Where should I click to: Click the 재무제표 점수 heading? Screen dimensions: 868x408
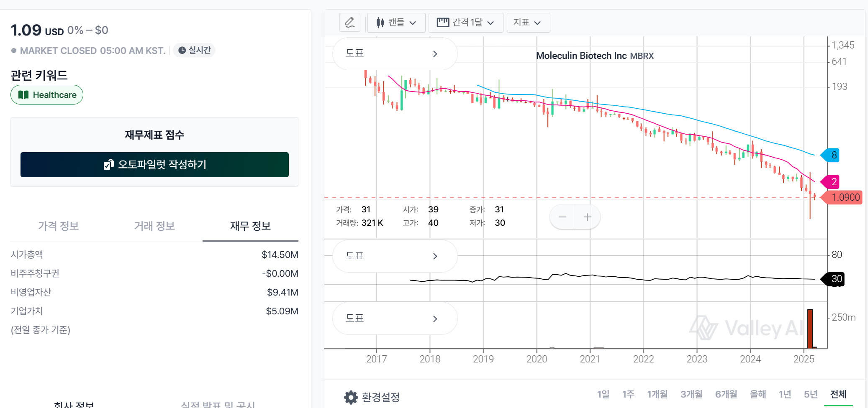pos(154,135)
